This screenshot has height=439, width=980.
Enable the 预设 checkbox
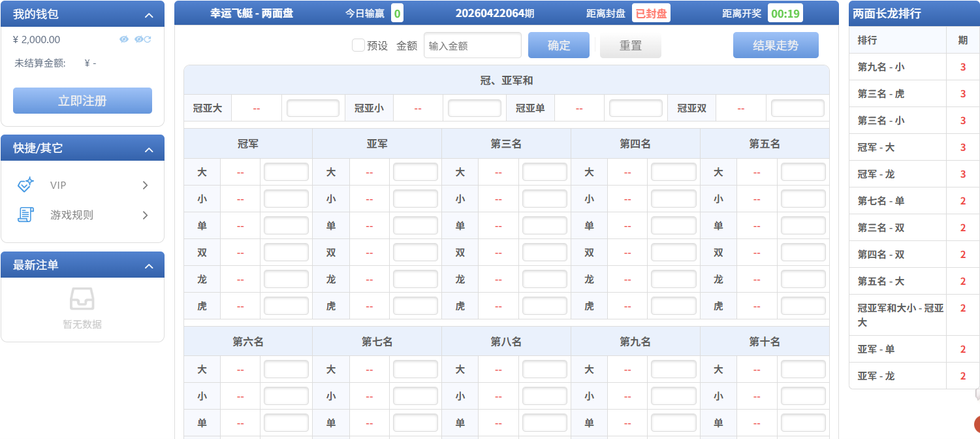click(358, 45)
